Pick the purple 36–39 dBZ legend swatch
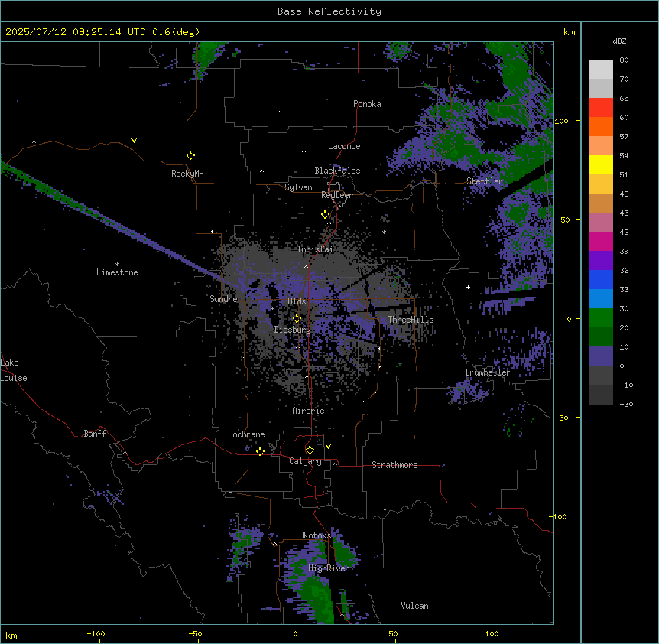Viewport: 659px width, 644px height. 601,260
